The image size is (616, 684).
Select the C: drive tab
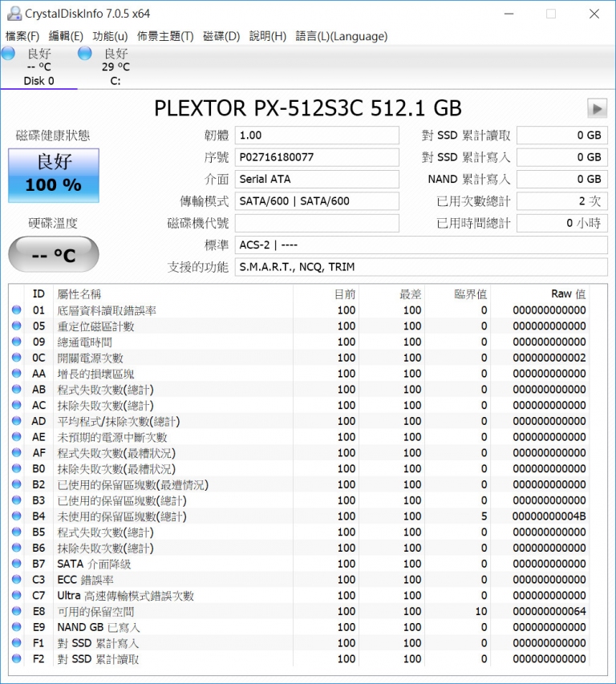115,67
